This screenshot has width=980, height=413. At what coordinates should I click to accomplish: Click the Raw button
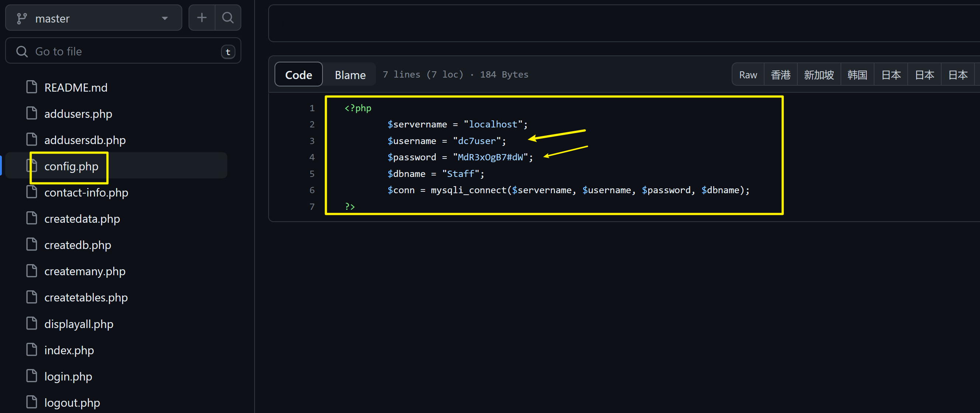click(x=748, y=75)
